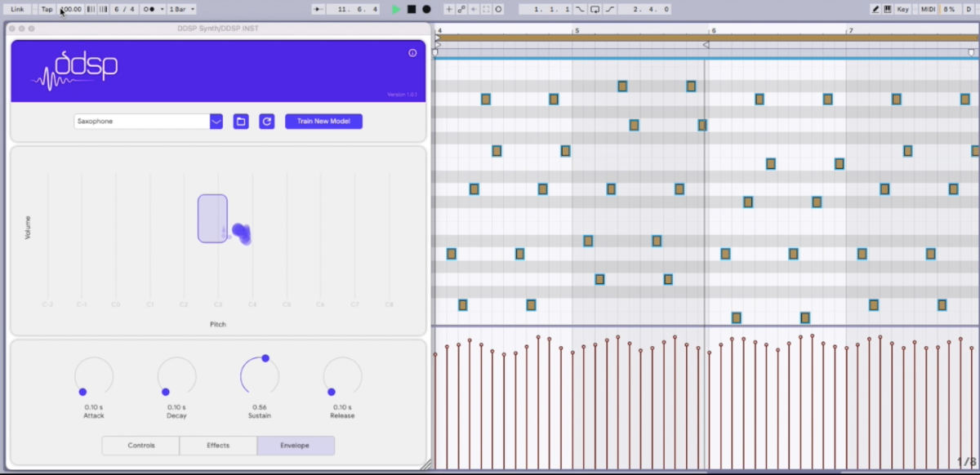Click loop end handle at right edge

tap(971, 51)
